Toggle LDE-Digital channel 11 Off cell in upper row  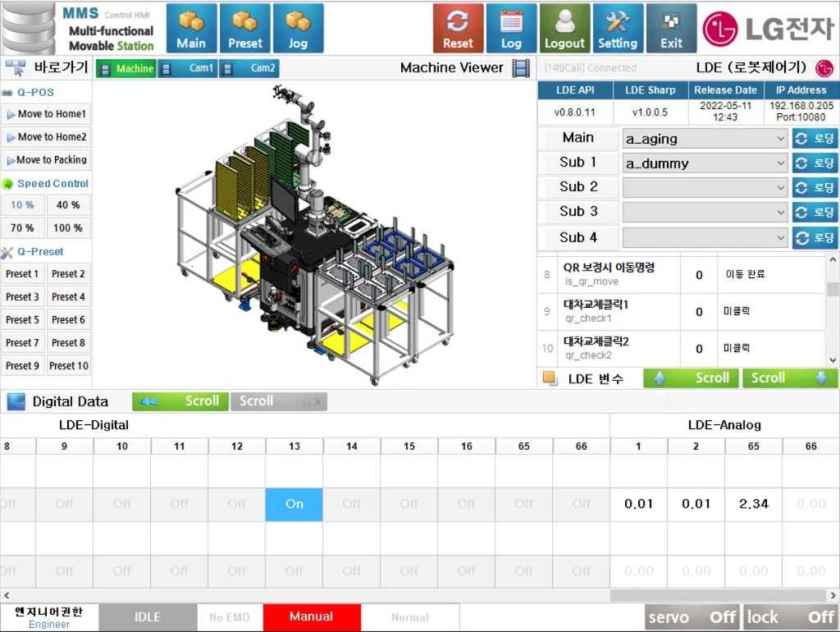click(179, 504)
